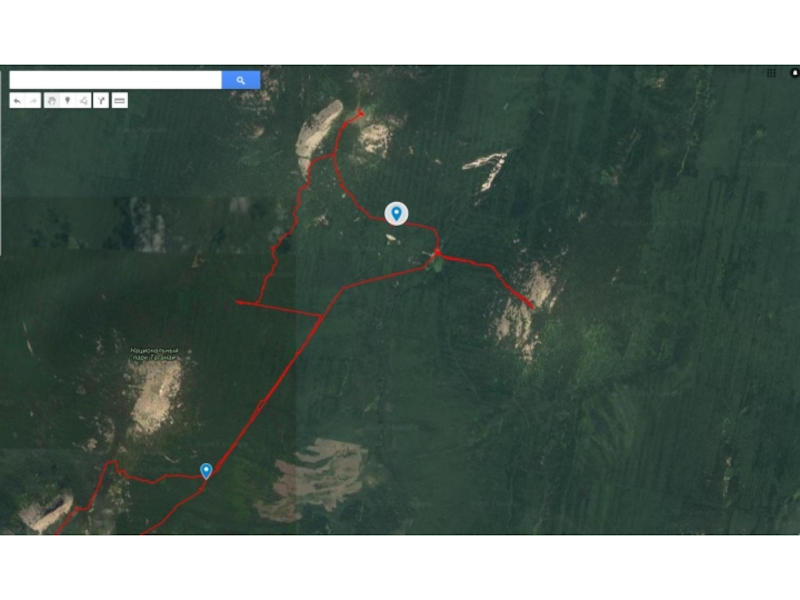Activate the measure distance ruler tool
Image resolution: width=800 pixels, height=600 pixels.
click(119, 101)
